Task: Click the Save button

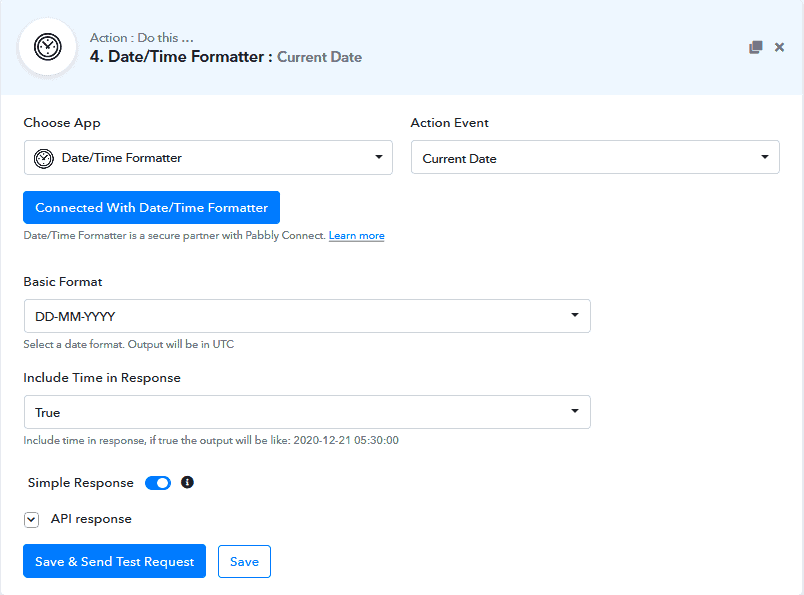Action: click(x=244, y=561)
